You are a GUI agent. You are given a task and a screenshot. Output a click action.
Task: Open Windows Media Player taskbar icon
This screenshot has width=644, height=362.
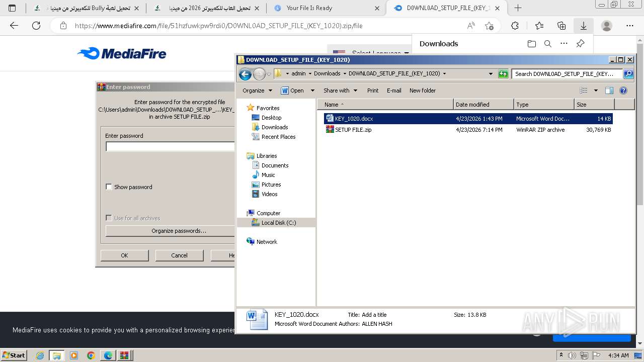pyautogui.click(x=74, y=355)
